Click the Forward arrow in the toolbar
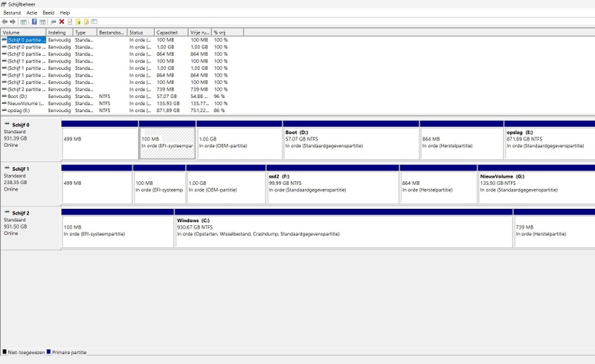This screenshot has height=364, width=595. [13, 22]
